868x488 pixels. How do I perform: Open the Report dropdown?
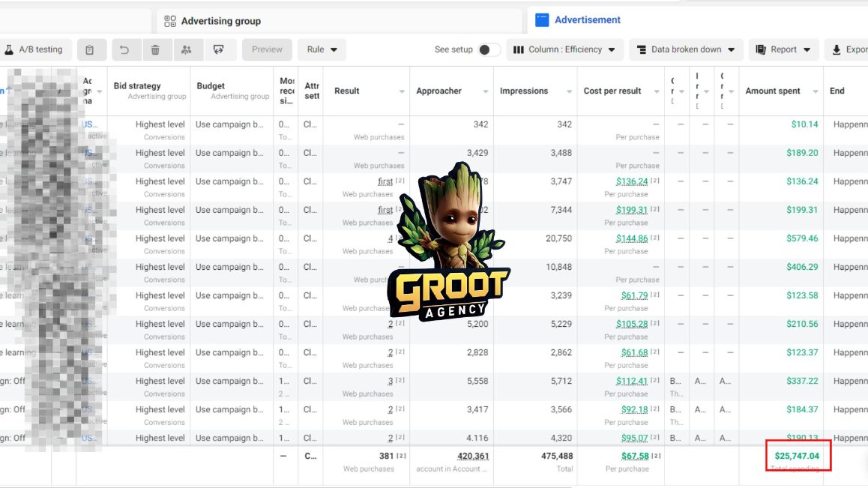point(783,49)
